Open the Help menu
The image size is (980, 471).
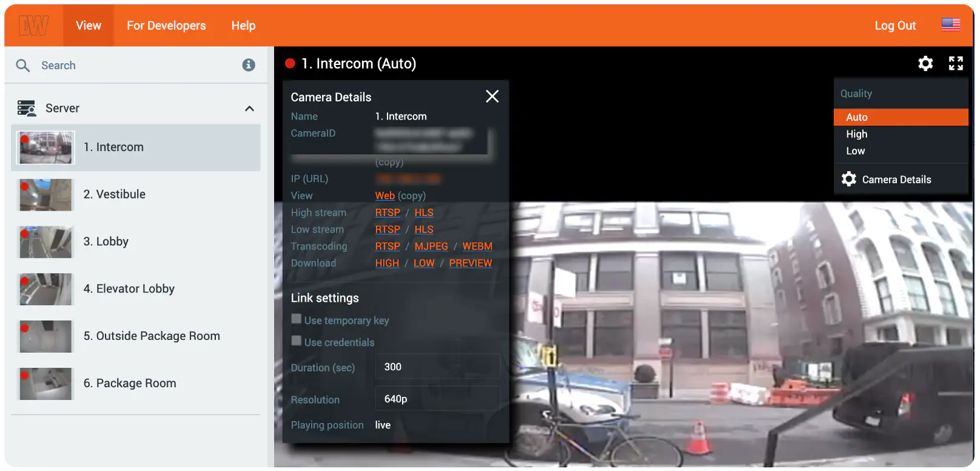tap(243, 25)
